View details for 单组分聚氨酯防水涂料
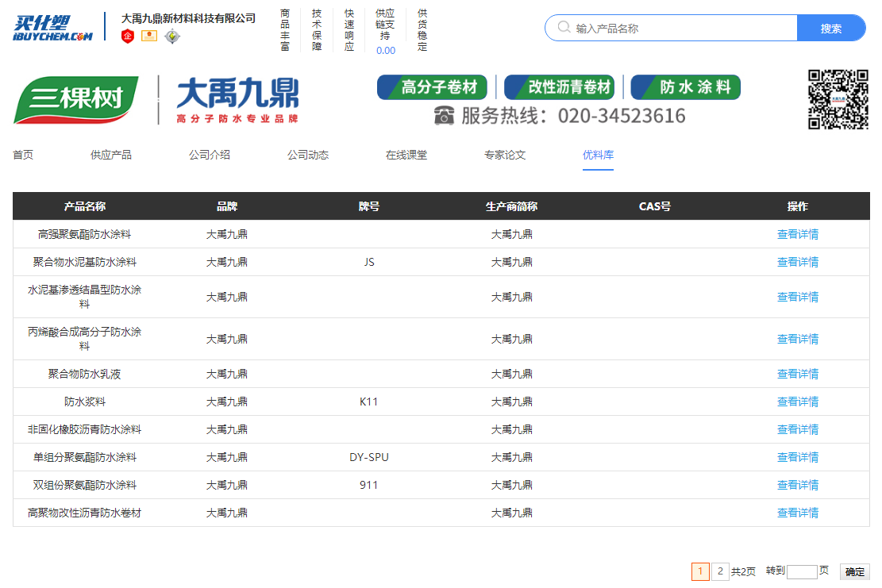 click(798, 457)
